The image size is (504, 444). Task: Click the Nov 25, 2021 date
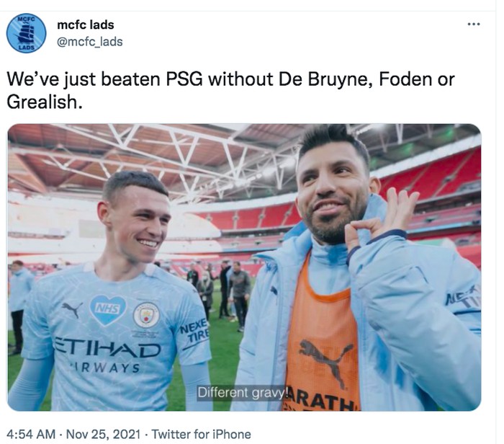(x=103, y=434)
